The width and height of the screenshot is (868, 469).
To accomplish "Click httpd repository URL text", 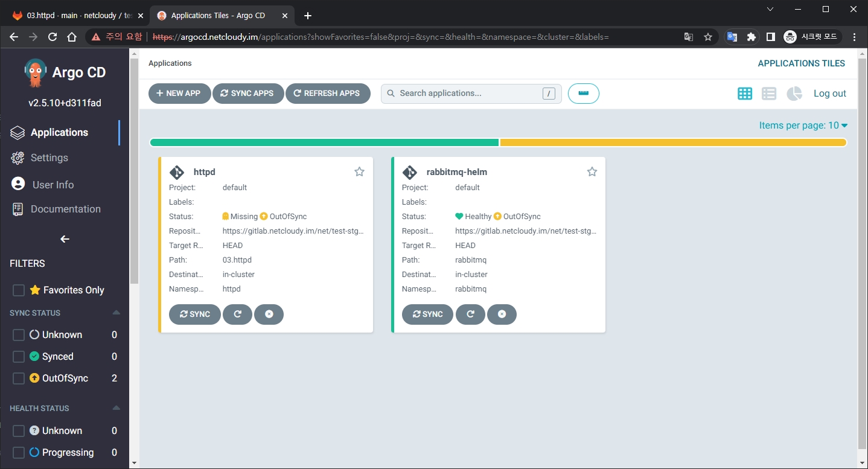I will pyautogui.click(x=293, y=231).
